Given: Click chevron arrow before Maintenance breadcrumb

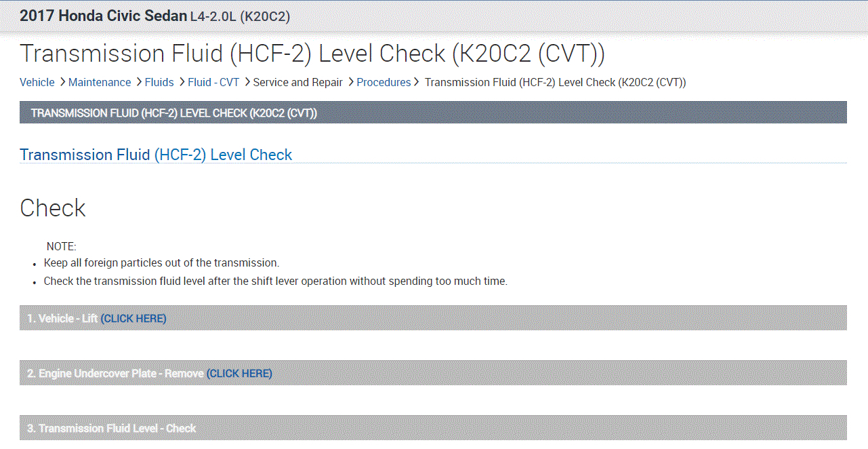Looking at the screenshot, I should point(62,82).
